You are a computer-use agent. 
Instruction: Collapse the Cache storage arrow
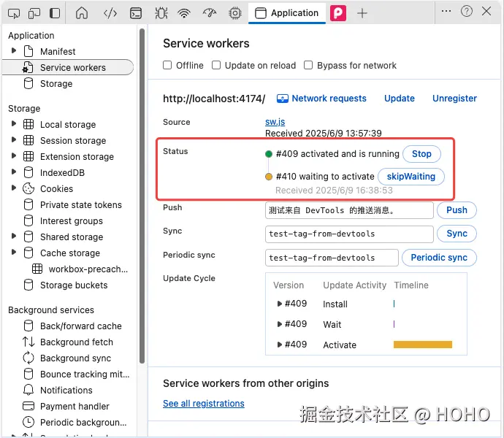click(x=13, y=253)
